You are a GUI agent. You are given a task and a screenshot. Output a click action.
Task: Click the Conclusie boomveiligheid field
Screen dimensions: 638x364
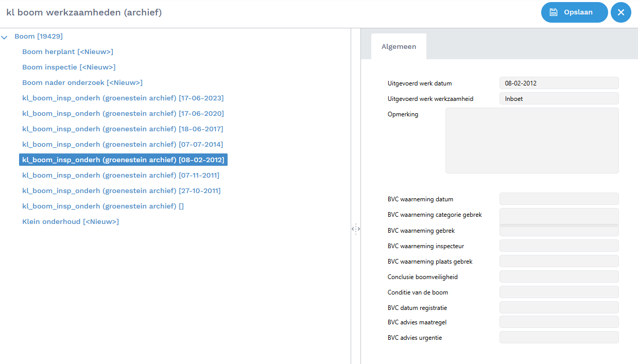pyautogui.click(x=559, y=276)
